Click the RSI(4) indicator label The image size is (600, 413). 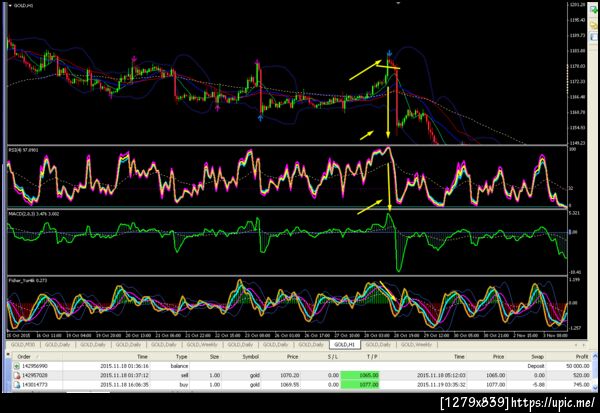[x=24, y=150]
